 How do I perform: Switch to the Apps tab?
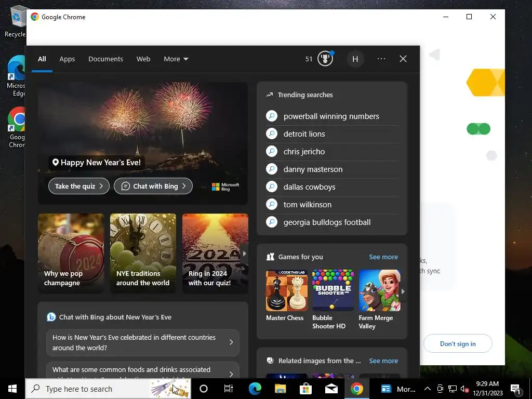click(x=67, y=59)
